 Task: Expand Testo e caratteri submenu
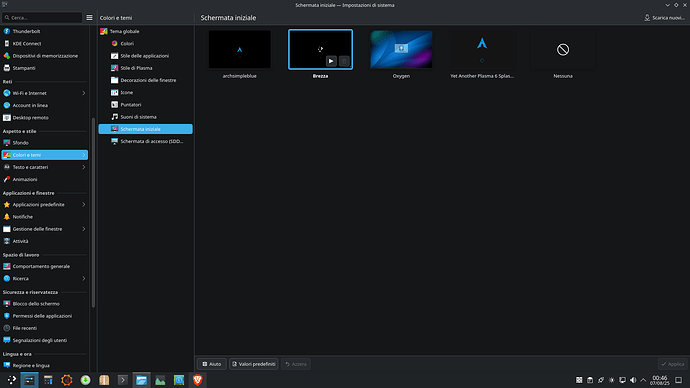tap(84, 167)
